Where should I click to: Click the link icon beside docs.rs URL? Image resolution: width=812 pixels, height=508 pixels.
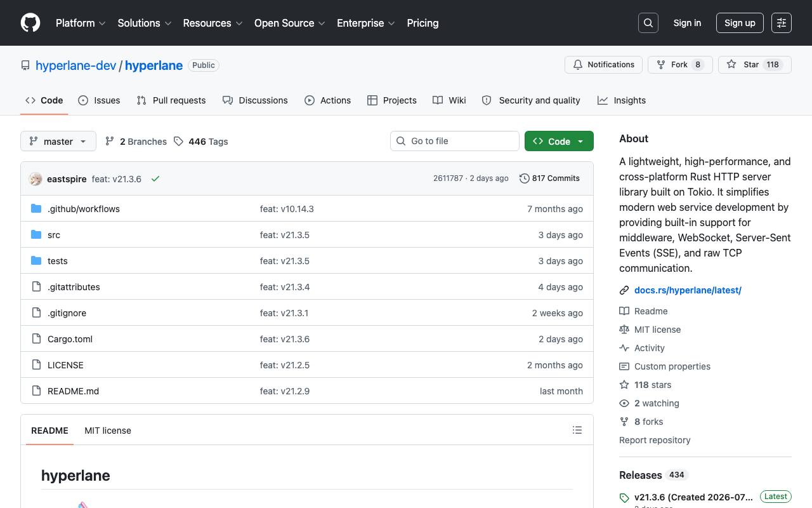tap(624, 290)
